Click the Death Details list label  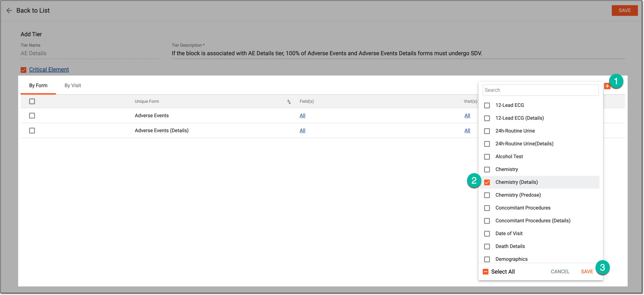click(510, 246)
